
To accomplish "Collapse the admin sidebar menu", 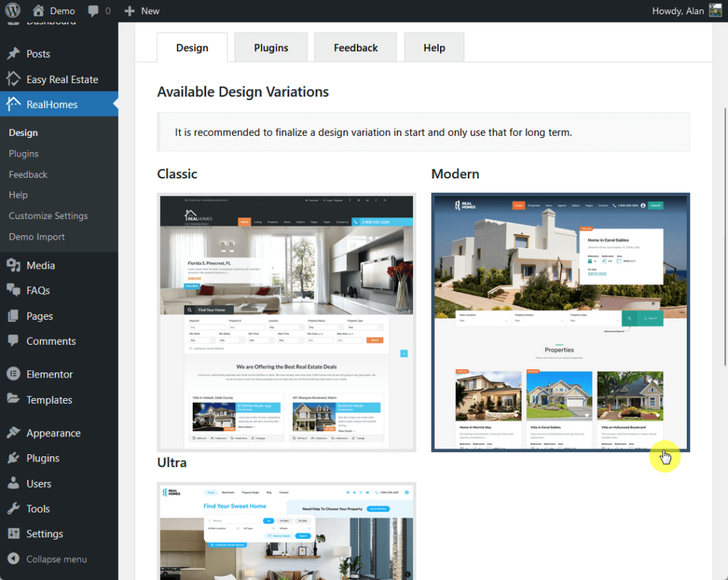I will (47, 559).
